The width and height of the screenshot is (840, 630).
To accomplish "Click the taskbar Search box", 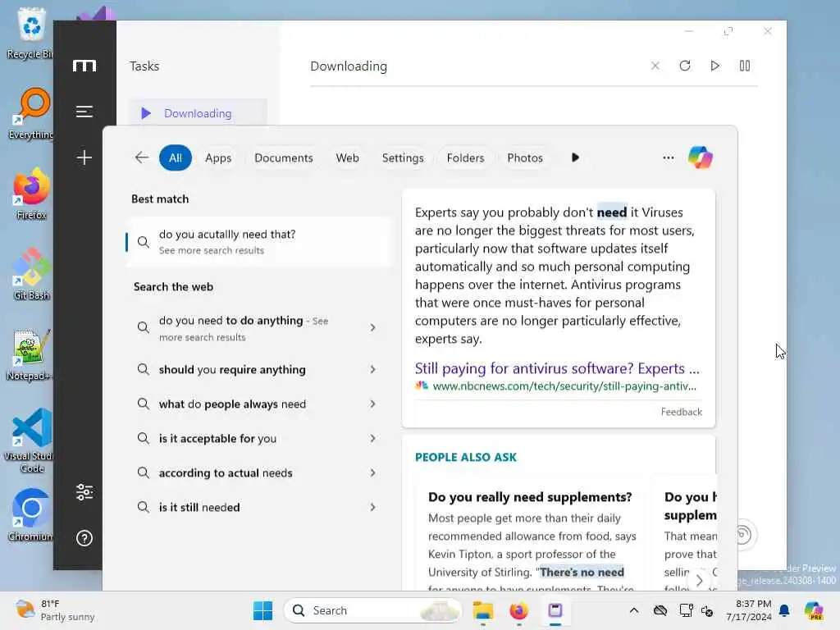I will click(372, 610).
